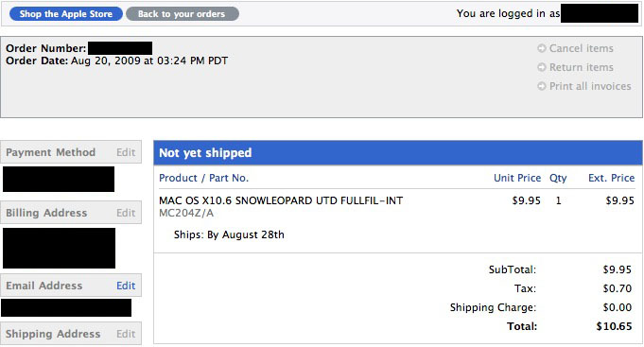Click the arrow icon beside Print all invoices
Image resolution: width=644 pixels, height=347 pixels.
pyautogui.click(x=542, y=86)
